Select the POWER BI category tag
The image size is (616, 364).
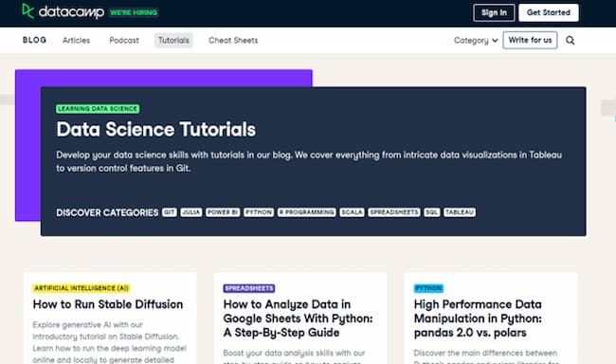coord(223,212)
